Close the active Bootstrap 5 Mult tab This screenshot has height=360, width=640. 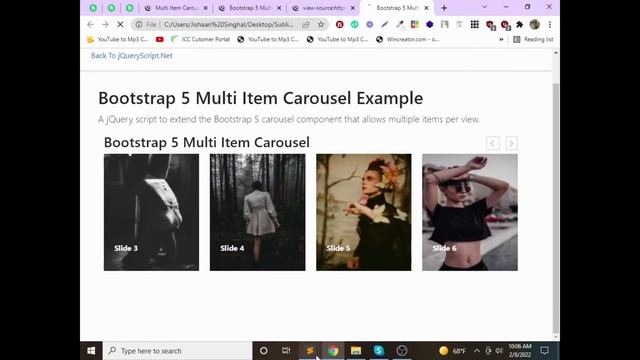point(426,8)
